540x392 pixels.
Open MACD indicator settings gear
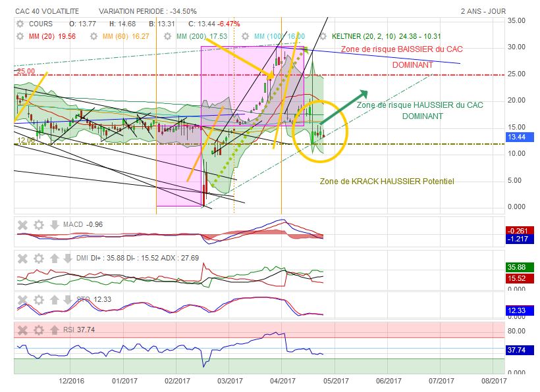tap(39, 225)
